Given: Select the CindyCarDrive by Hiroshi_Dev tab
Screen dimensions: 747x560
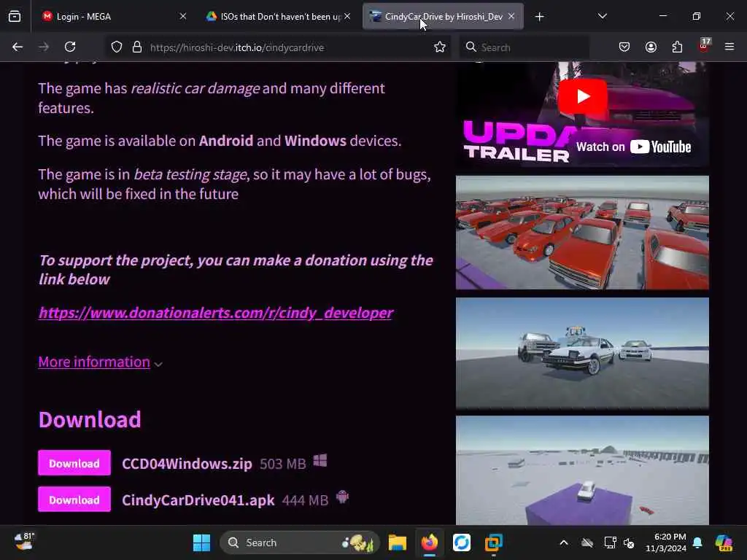Looking at the screenshot, I should pyautogui.click(x=443, y=16).
